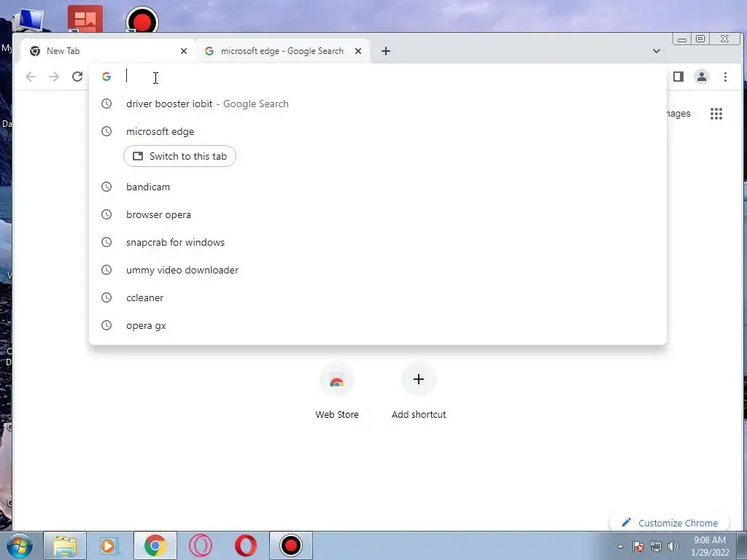The width and height of the screenshot is (747, 560).
Task: Switch to microsoft edge - Google Search tab
Action: [282, 51]
